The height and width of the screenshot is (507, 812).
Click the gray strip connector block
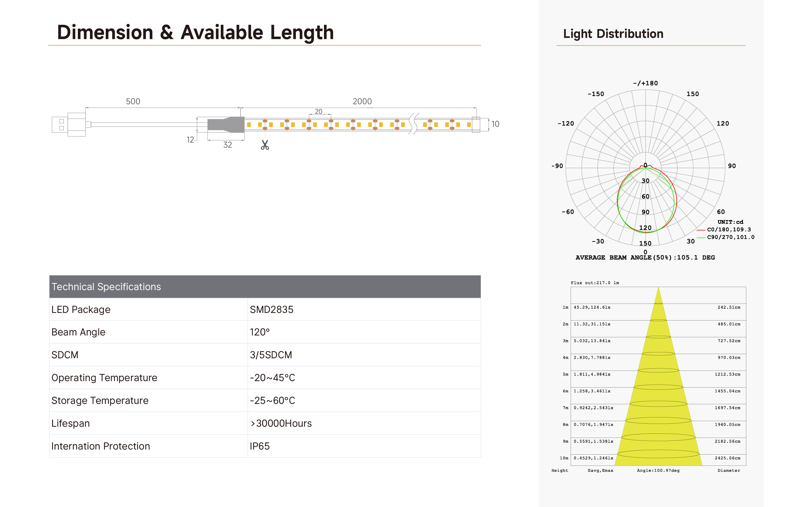point(226,125)
